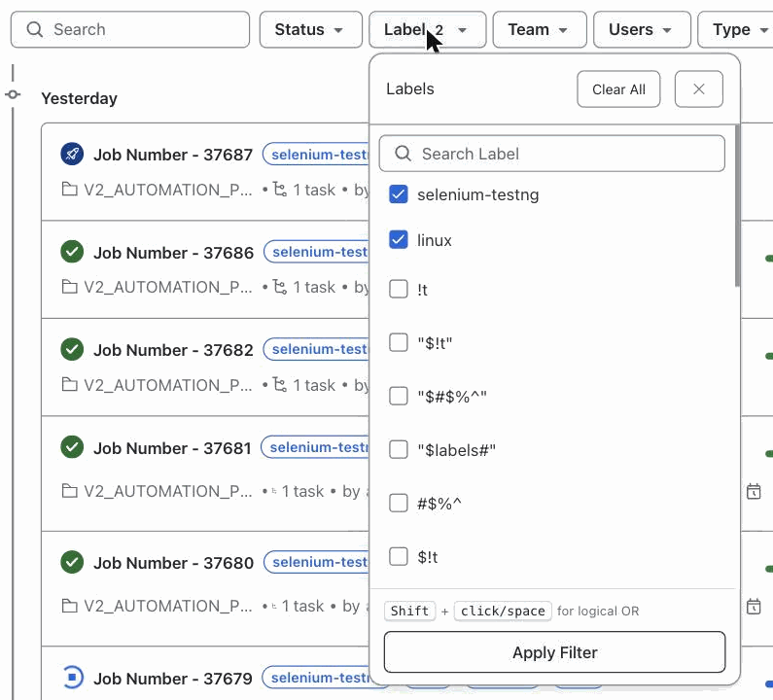773x700 pixels.
Task: Click the folder icon under Job 37681
Action: pyautogui.click(x=69, y=491)
